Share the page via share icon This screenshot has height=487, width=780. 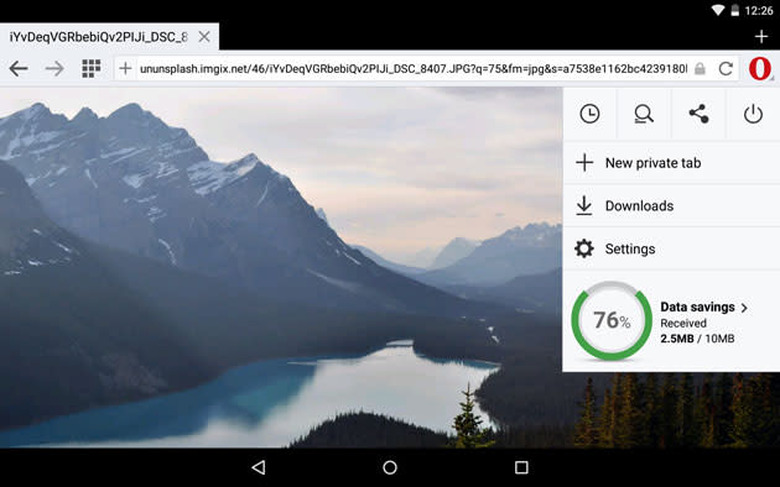click(x=699, y=114)
